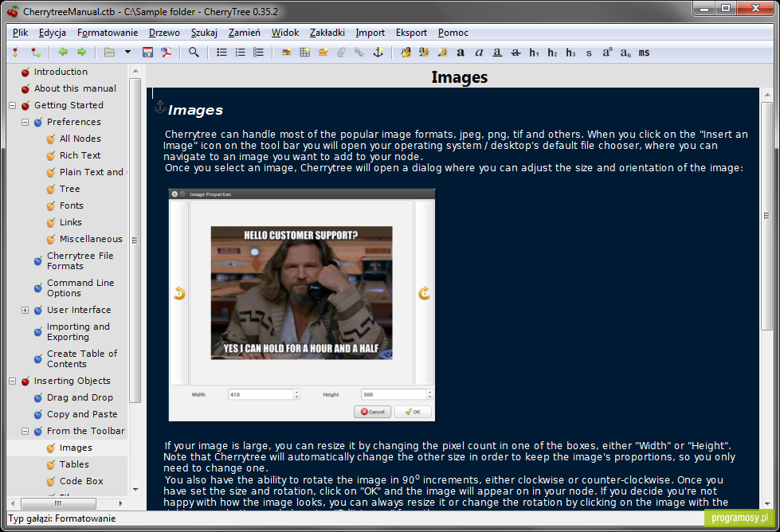This screenshot has width=780, height=532.
Task: Collapse the From the Toolbar node
Action: [x=25, y=432]
